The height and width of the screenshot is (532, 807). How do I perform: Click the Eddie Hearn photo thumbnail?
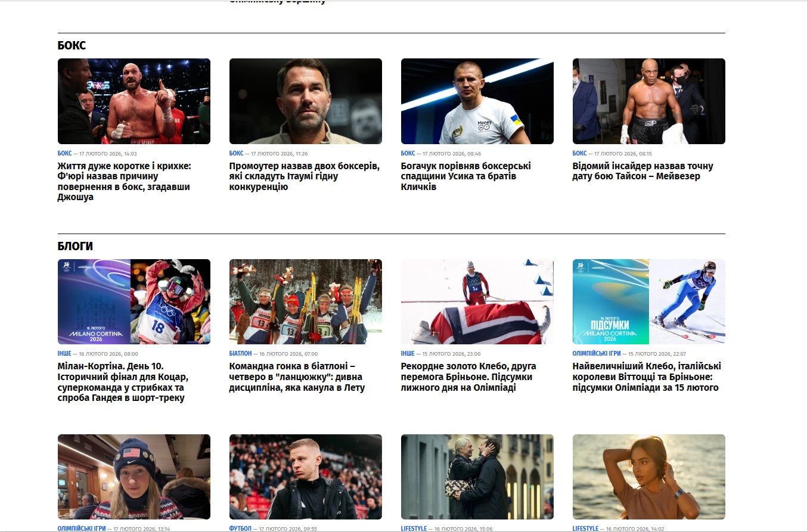(x=306, y=101)
